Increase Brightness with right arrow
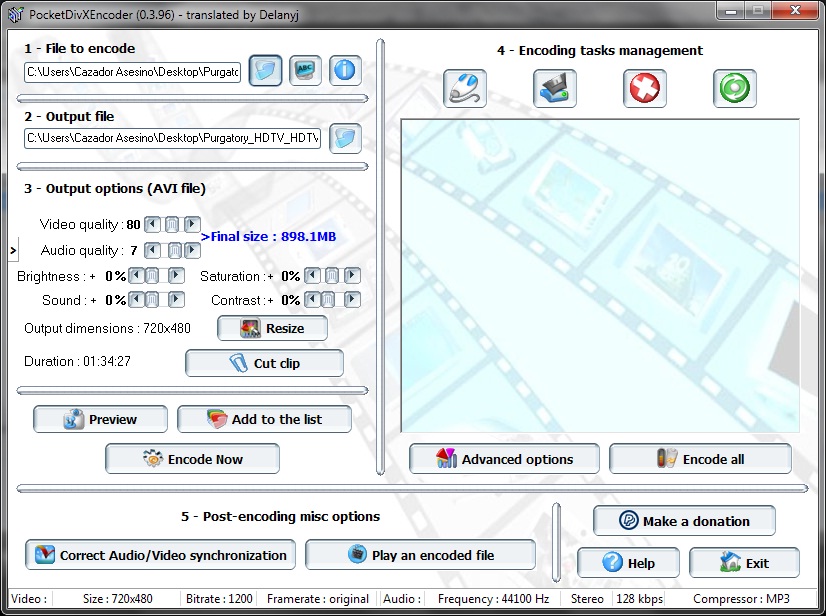Screen dimensions: 826x616 tap(176, 275)
